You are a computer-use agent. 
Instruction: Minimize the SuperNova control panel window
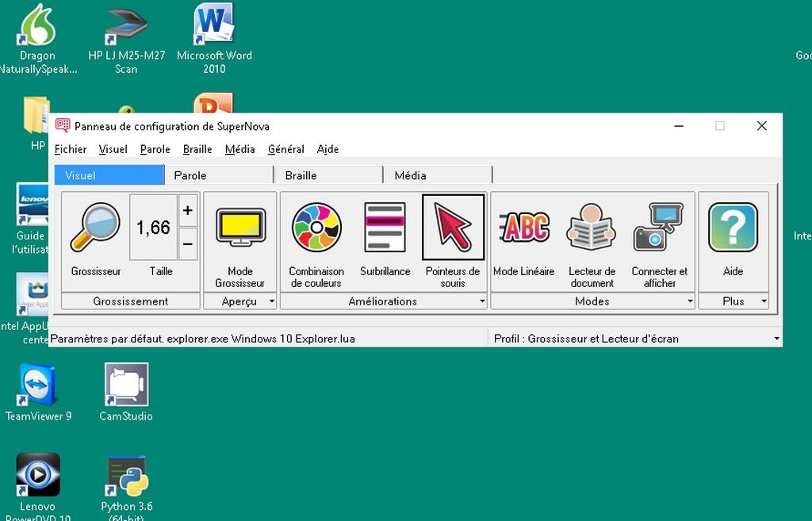tap(679, 126)
